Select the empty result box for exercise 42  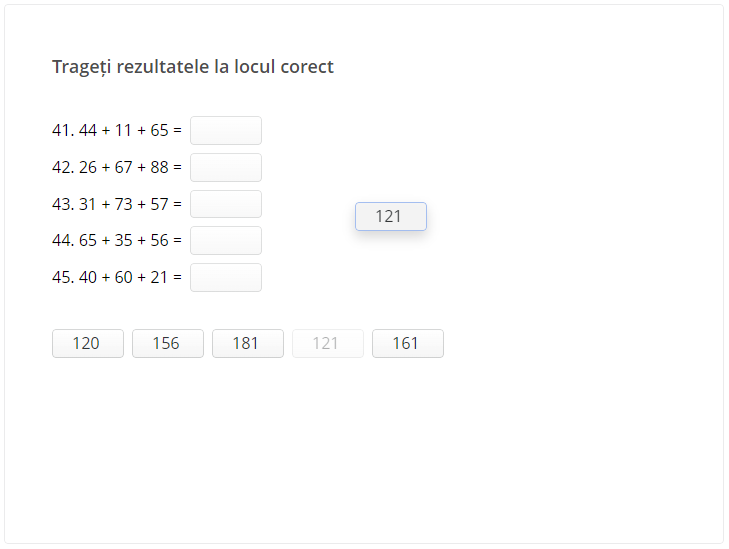point(226,167)
